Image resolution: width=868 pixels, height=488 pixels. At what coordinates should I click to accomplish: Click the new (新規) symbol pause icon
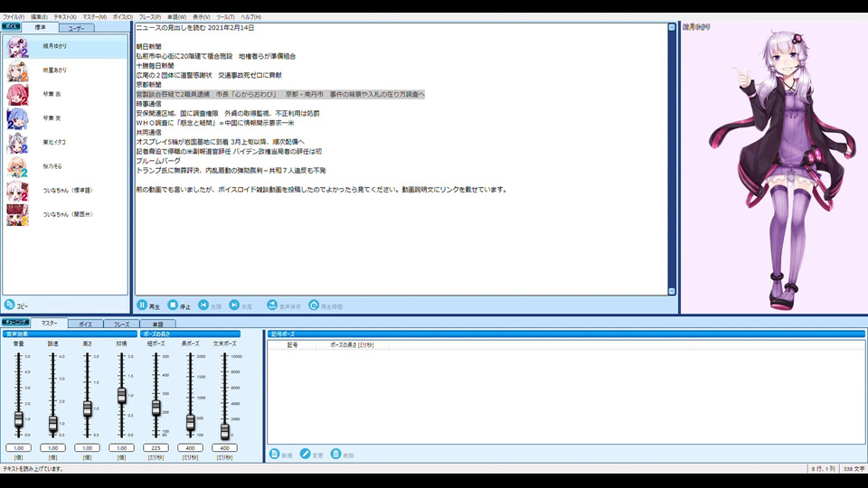(275, 454)
